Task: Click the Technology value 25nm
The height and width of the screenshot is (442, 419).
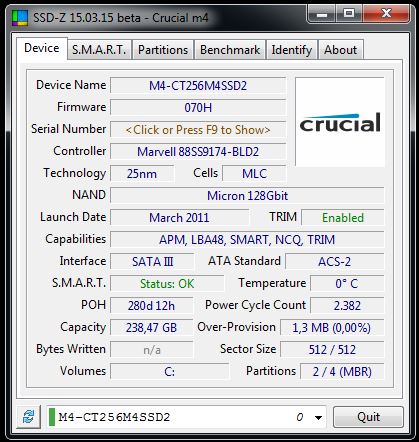Action: [x=142, y=174]
